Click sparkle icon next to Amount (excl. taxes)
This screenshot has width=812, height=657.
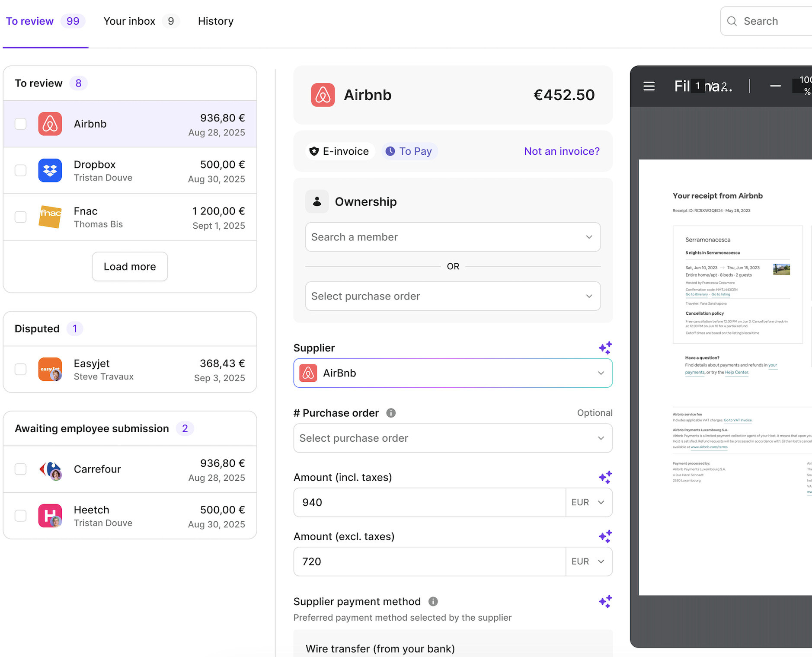point(605,536)
